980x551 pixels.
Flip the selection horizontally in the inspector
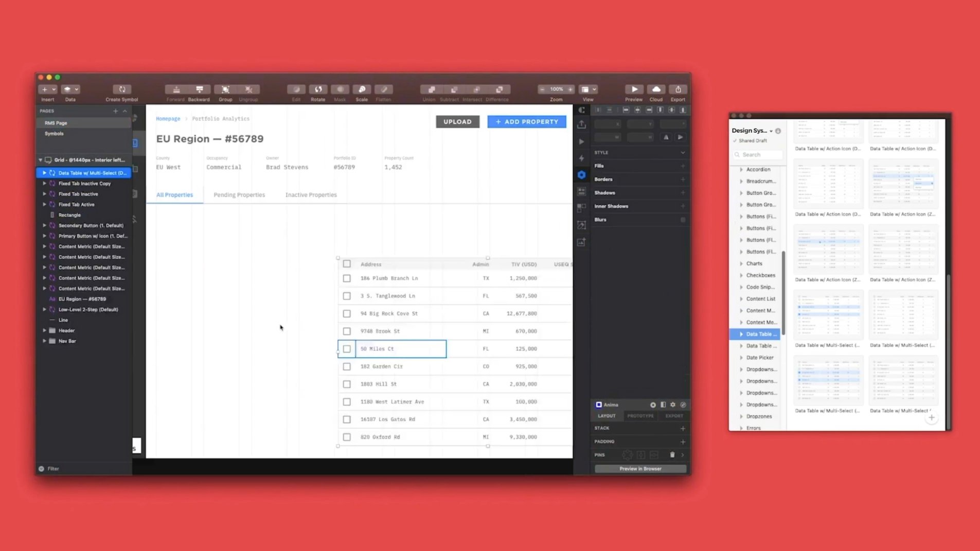[x=667, y=137]
